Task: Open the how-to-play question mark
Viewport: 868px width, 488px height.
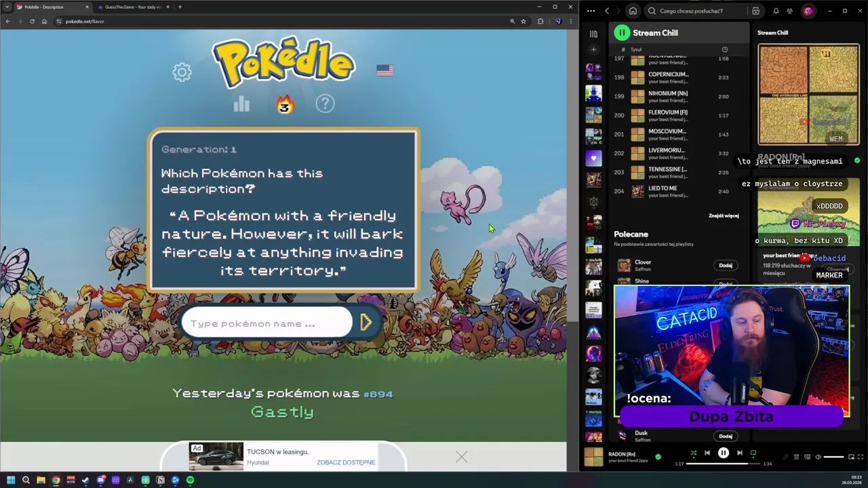Action: pyautogui.click(x=325, y=104)
